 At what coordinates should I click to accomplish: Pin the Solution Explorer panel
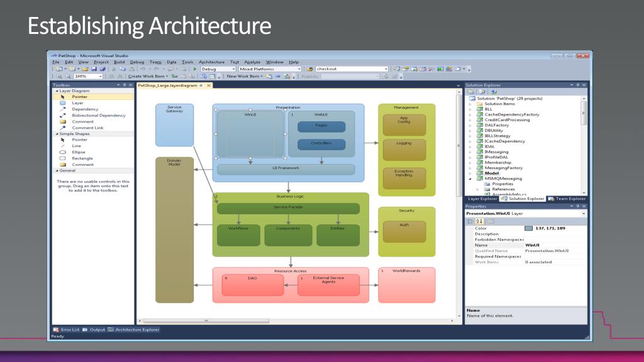pos(577,85)
